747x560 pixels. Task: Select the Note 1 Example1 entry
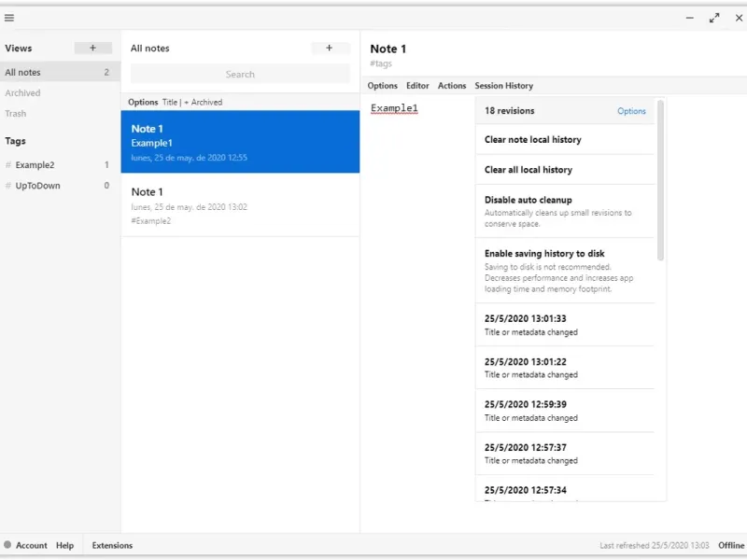(x=240, y=142)
